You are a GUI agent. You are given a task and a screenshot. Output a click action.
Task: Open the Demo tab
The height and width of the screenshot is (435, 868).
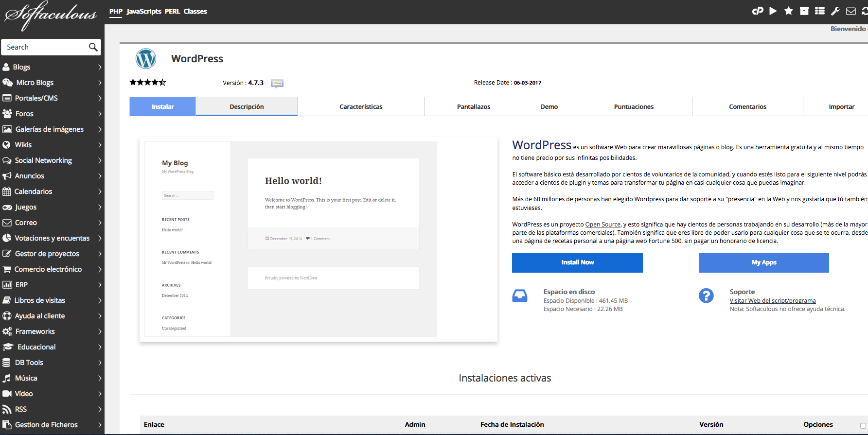[x=549, y=106]
